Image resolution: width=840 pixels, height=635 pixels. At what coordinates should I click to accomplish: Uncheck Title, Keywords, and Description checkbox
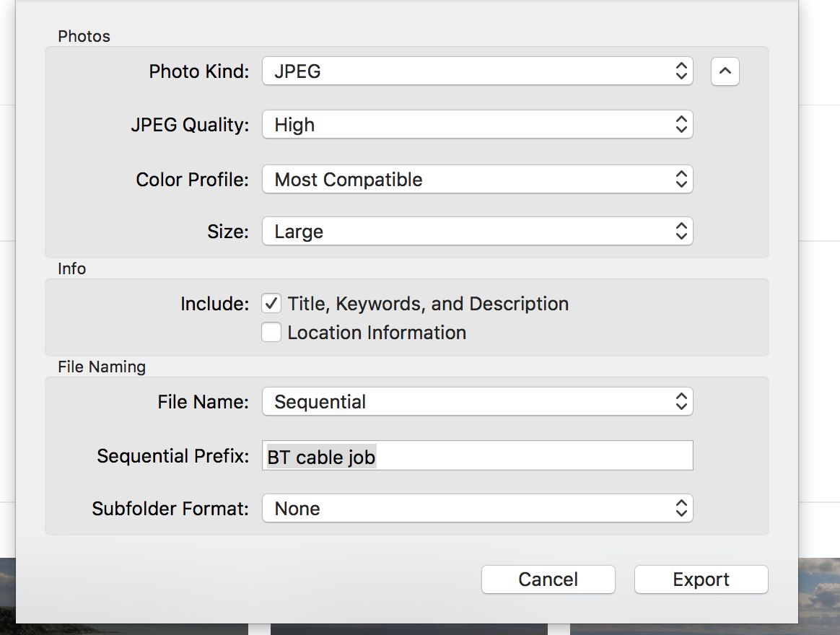(x=271, y=304)
